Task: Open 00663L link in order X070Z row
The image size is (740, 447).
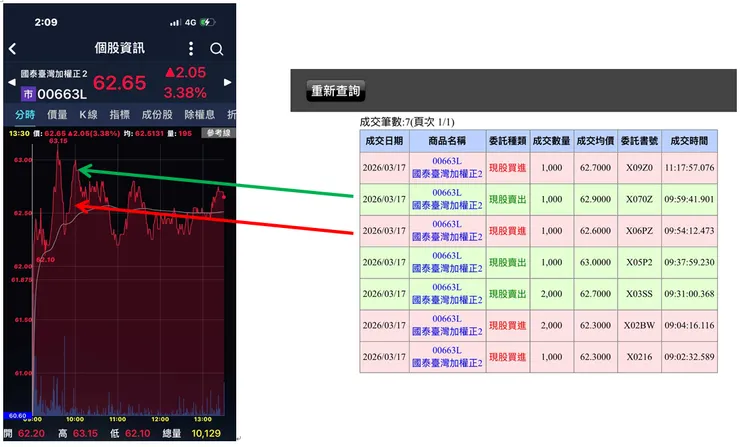Action: click(x=447, y=193)
